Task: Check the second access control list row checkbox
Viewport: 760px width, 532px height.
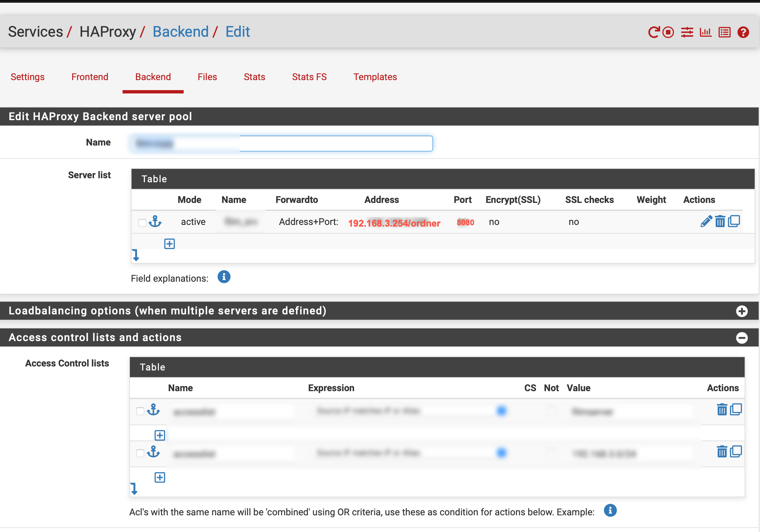Action: 140,453
